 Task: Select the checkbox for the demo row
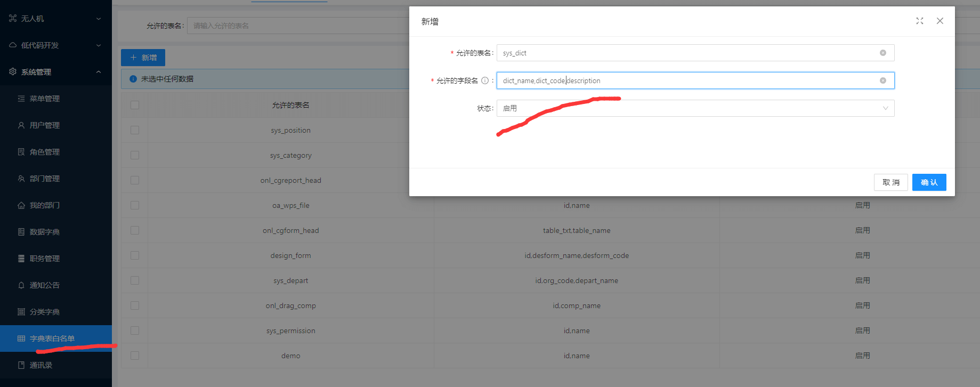[135, 356]
